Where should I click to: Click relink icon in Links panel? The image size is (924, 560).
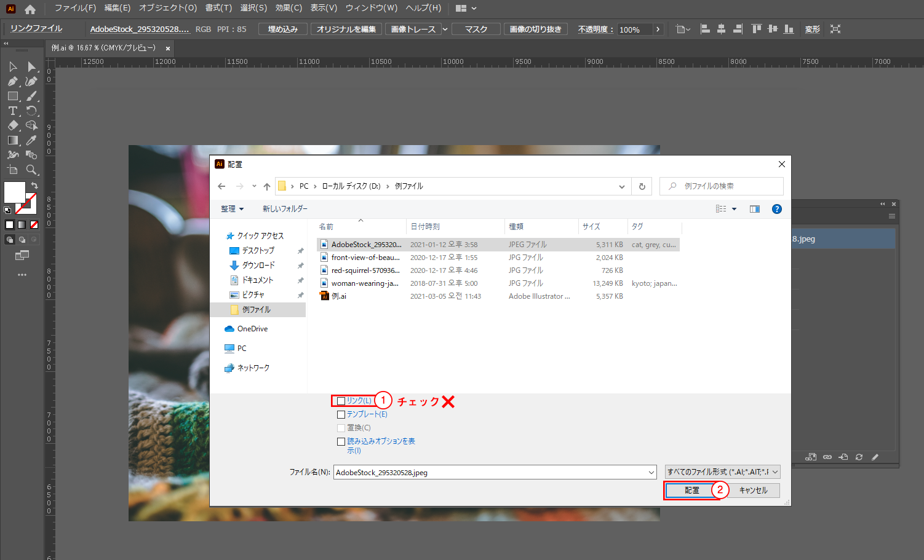(x=827, y=457)
